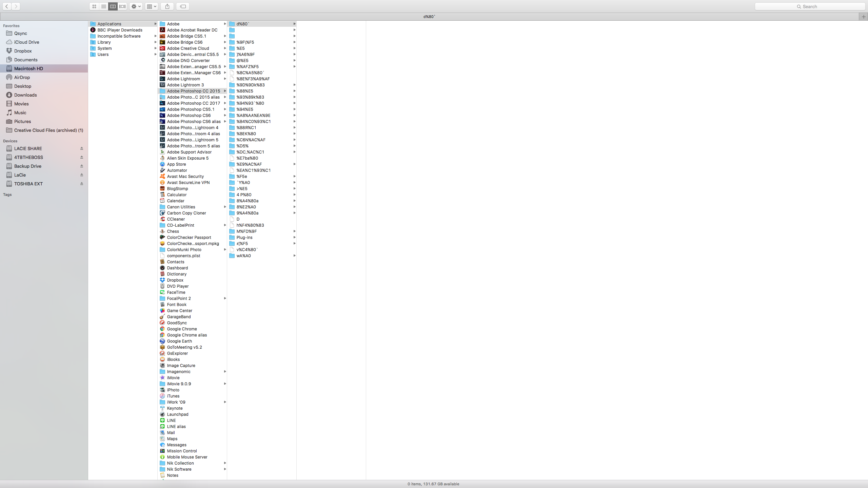Viewport: 868px width, 488px height.
Task: Expand Plug-ins folder arrow
Action: [294, 237]
